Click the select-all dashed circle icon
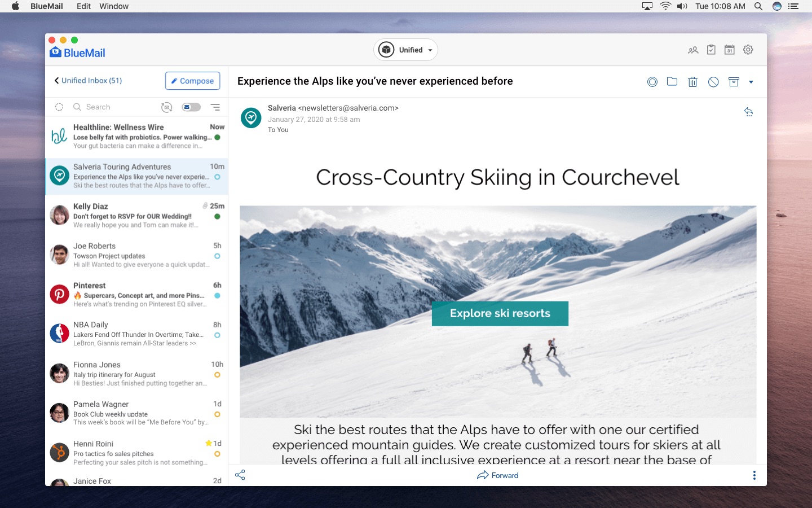 click(59, 107)
